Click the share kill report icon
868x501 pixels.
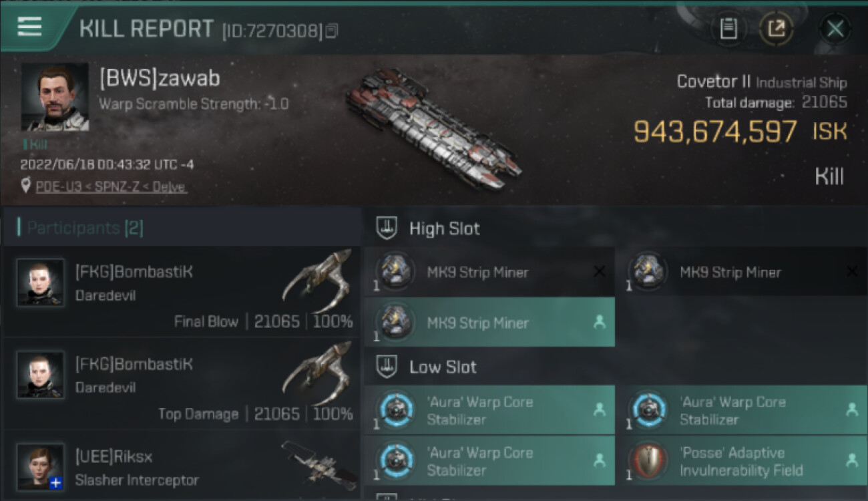[776, 29]
